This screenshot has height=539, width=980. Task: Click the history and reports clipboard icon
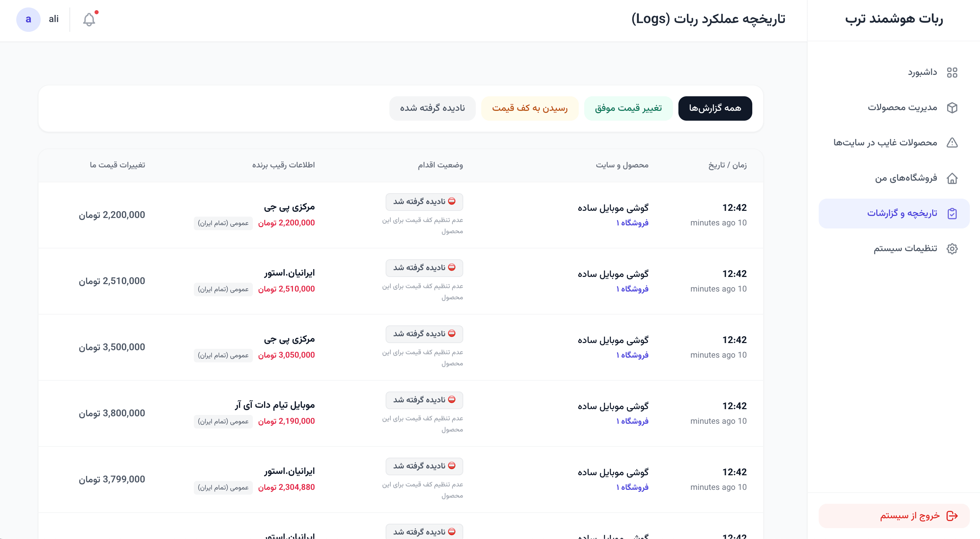(x=952, y=214)
